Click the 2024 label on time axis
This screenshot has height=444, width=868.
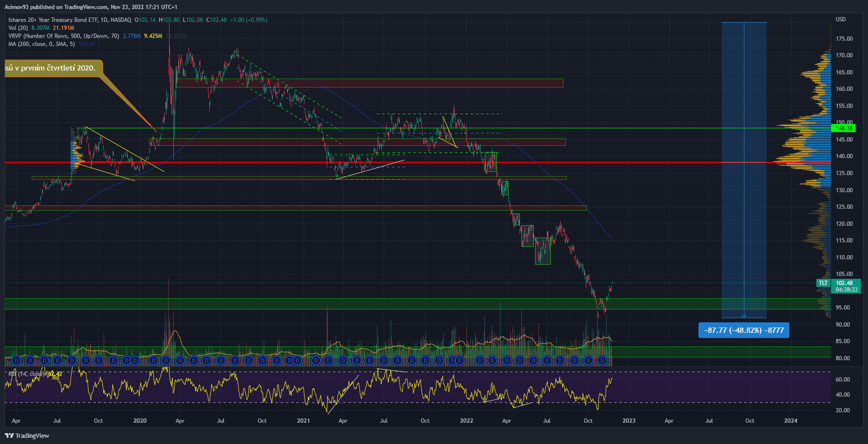pyautogui.click(x=790, y=421)
